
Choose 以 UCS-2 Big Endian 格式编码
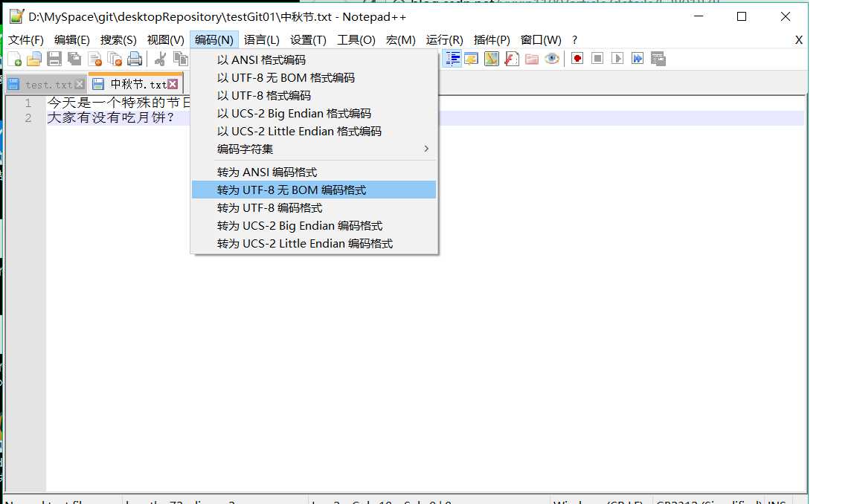(x=314, y=114)
